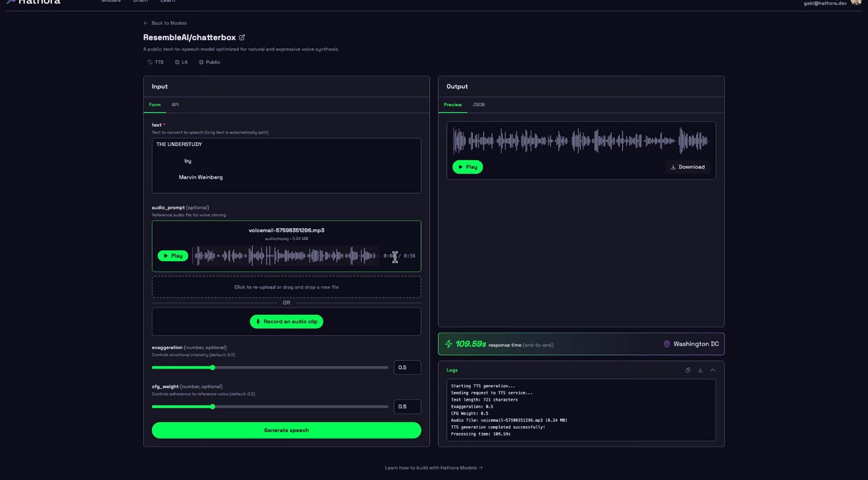Click the microphone icon in Record button
Screen dimensions: 868x480
tap(258, 321)
